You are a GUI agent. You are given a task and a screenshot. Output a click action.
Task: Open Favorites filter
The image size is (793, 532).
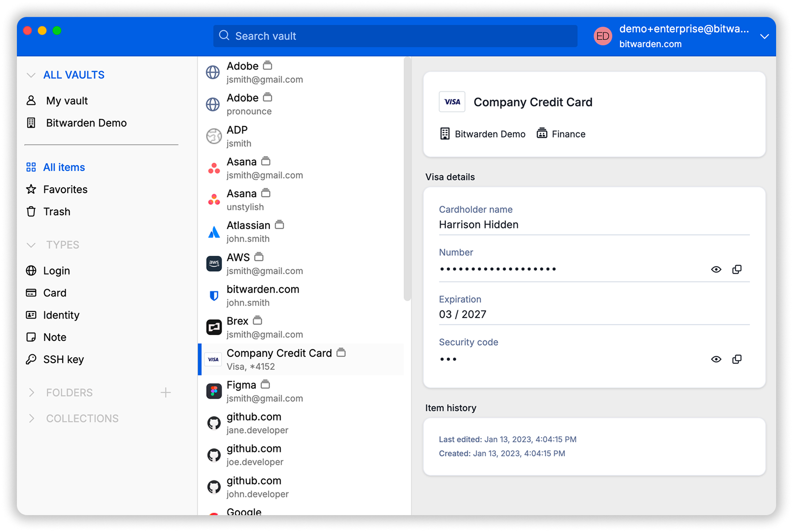65,190
